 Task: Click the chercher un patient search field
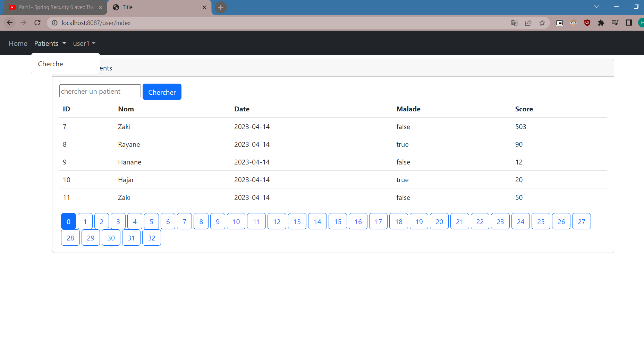[x=100, y=91]
